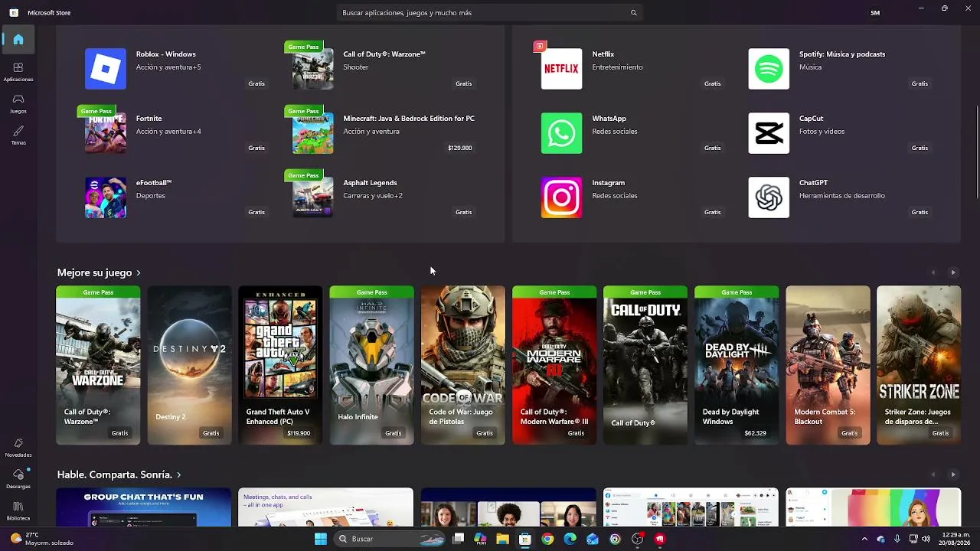Open Dead by Daylight Windows card

pos(737,365)
